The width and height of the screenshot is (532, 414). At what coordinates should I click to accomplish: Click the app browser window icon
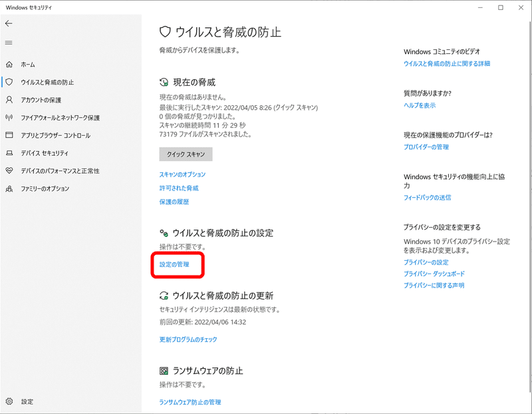[9, 135]
